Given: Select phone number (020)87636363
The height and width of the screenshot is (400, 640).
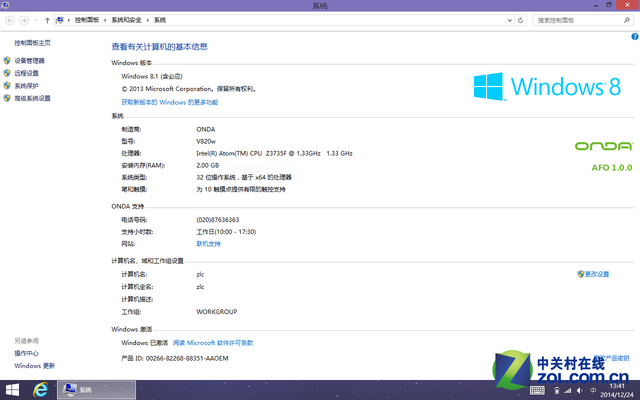Looking at the screenshot, I should pyautogui.click(x=218, y=220).
